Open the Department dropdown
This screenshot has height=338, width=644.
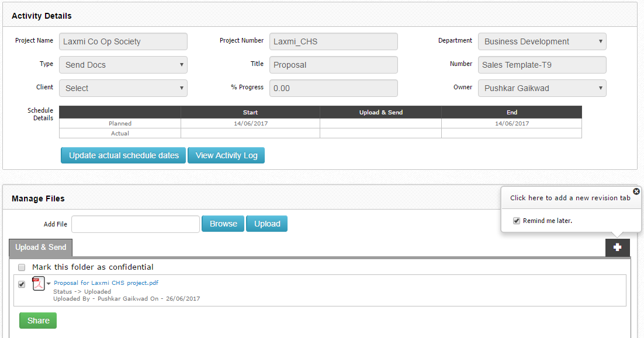pos(542,41)
